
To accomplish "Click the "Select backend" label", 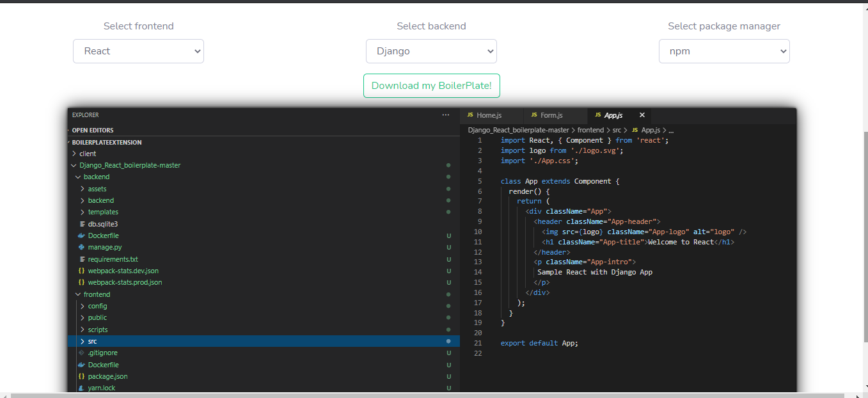I will pos(431,26).
